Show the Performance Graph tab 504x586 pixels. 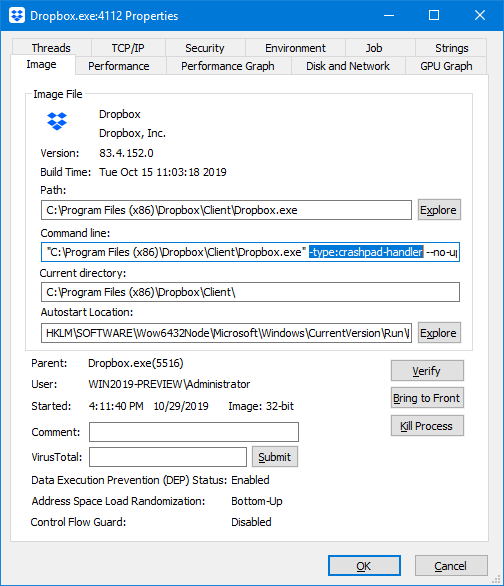coord(228,66)
